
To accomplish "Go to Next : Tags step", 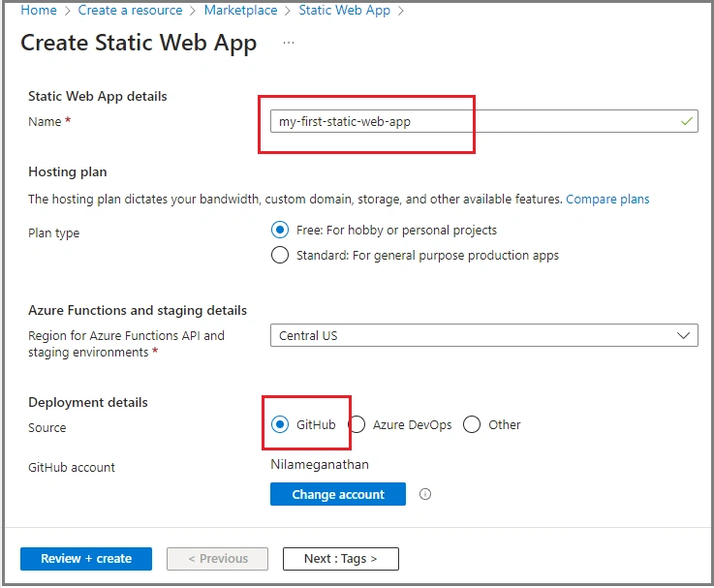I will (x=341, y=559).
